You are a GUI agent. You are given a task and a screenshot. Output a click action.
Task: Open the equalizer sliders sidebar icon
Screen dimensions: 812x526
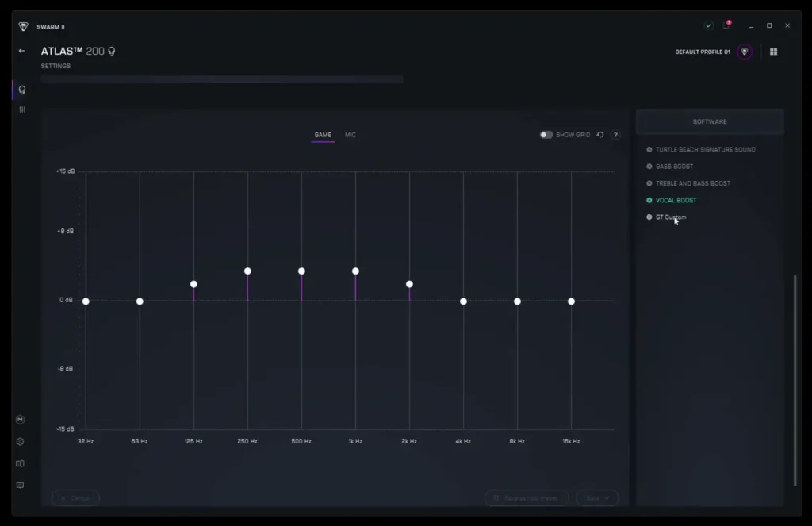coord(22,109)
